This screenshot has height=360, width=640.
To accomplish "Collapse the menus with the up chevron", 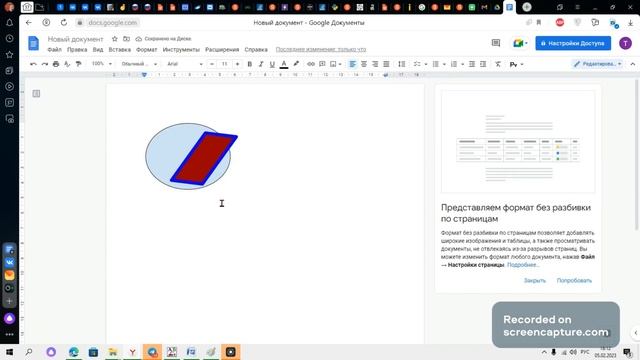I will [x=633, y=64].
